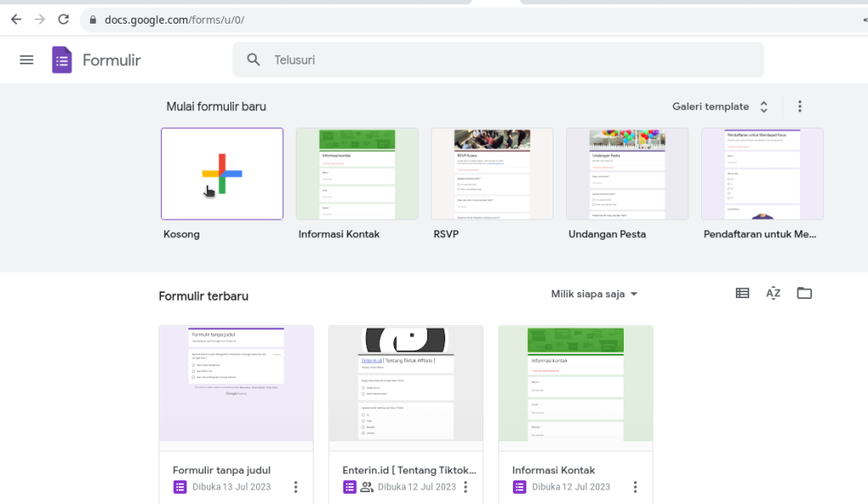Screen dimensions: 868x504
Task: Create a blank form with Kosong template
Action: point(221,174)
